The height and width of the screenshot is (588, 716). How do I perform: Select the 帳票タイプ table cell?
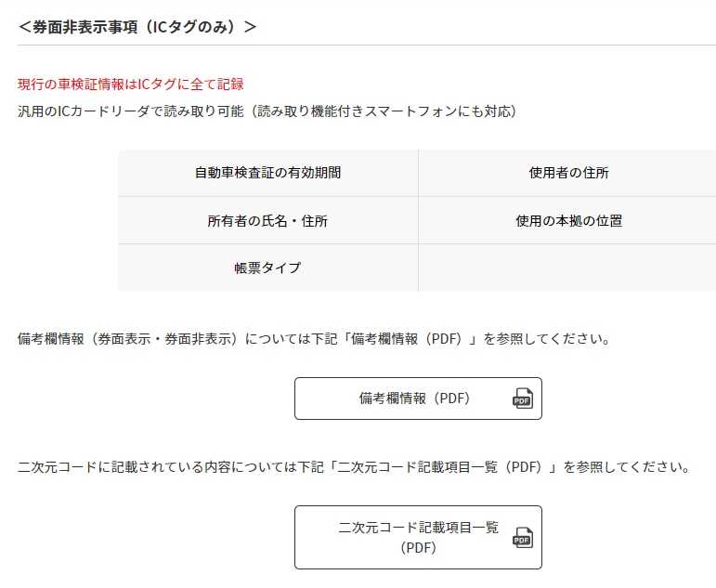[x=267, y=268]
